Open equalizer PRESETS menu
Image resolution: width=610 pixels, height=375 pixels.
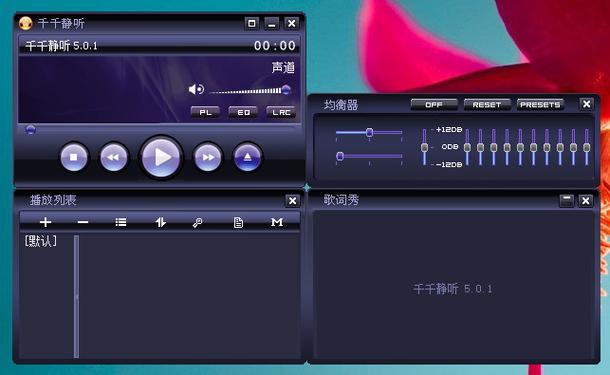540,105
